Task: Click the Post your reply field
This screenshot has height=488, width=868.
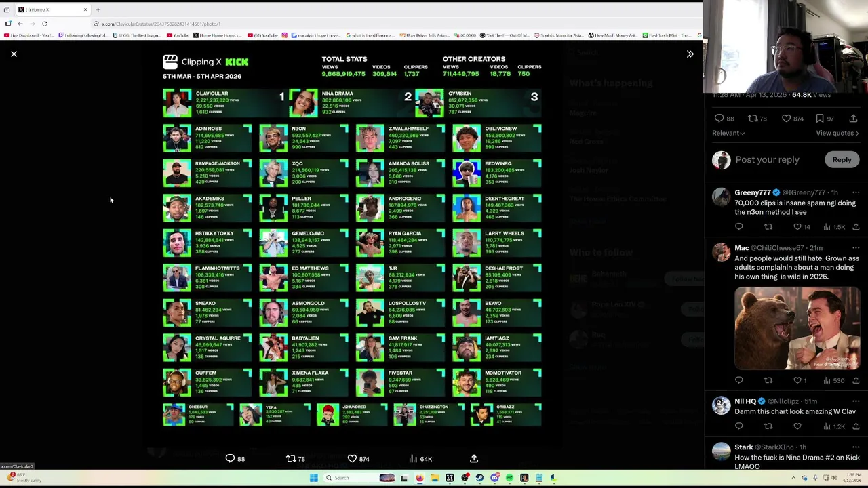Action: [767, 160]
